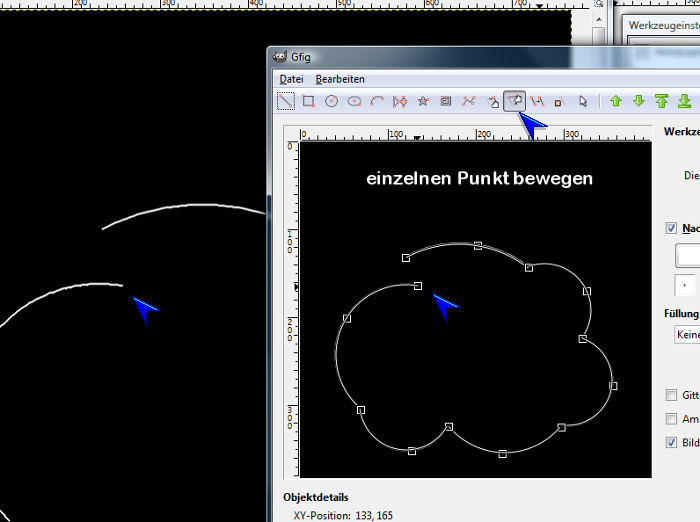The width and height of the screenshot is (700, 522).
Task: Send selected object to bottom
Action: pos(685,101)
